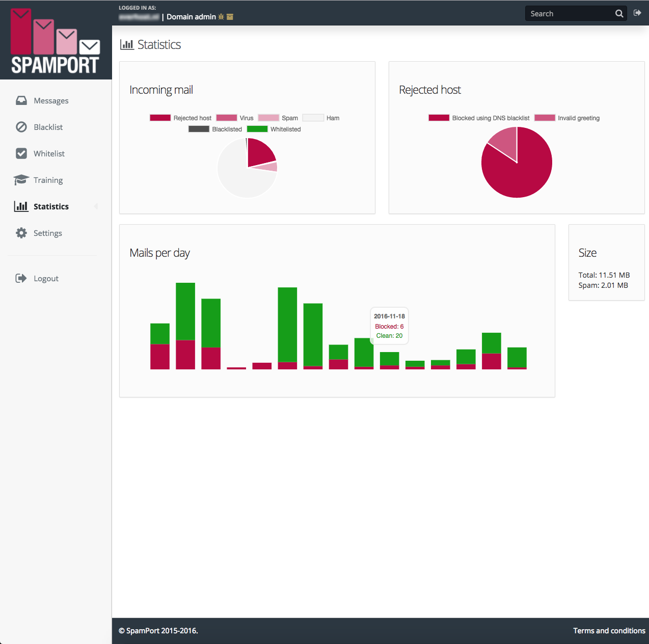
Task: Click the archive box icon beside Domain admin
Action: coord(230,17)
